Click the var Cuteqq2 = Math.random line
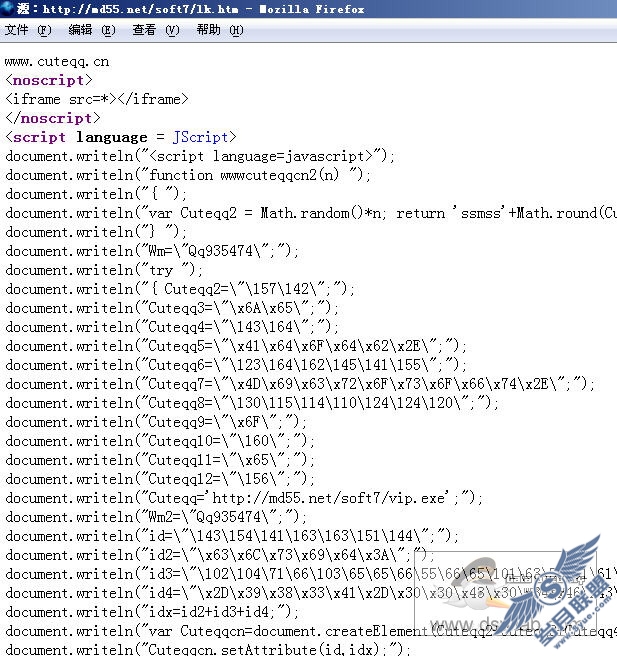Screen dimensions: 617x656 pos(311,213)
